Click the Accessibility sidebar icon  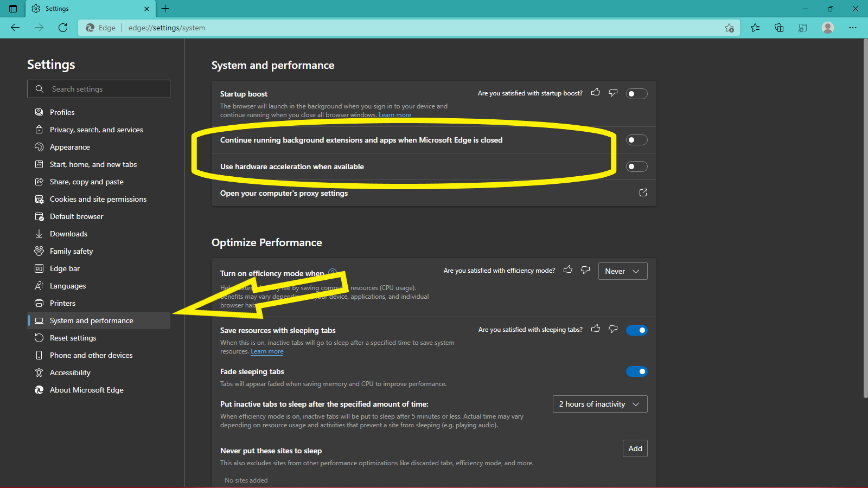coord(39,373)
